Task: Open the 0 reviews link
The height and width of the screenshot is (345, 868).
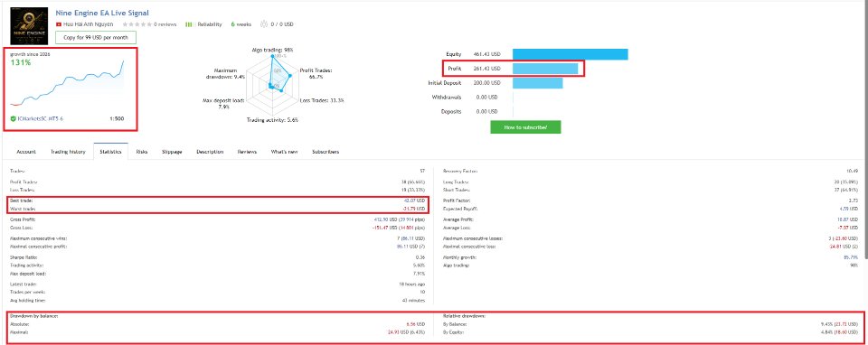Action: tap(165, 24)
